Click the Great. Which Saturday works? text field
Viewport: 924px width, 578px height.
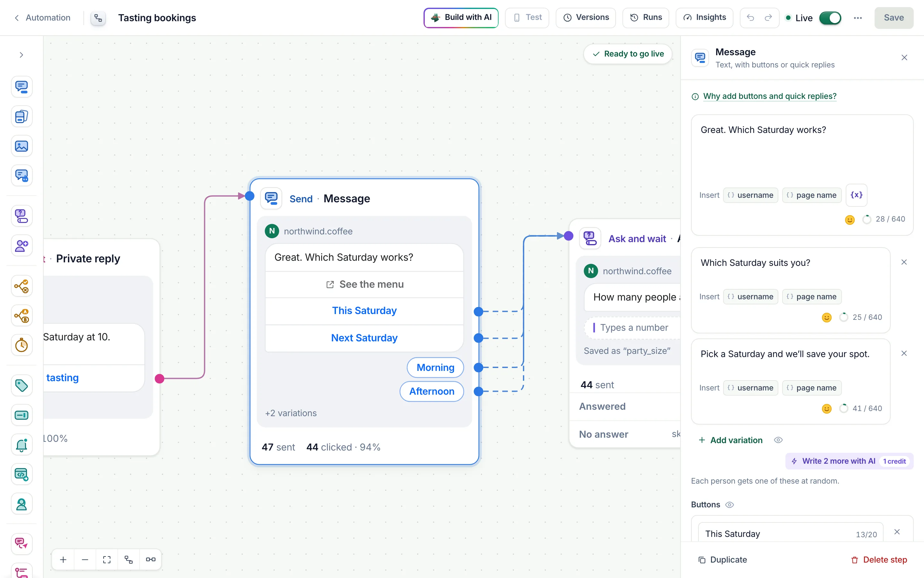click(x=802, y=149)
